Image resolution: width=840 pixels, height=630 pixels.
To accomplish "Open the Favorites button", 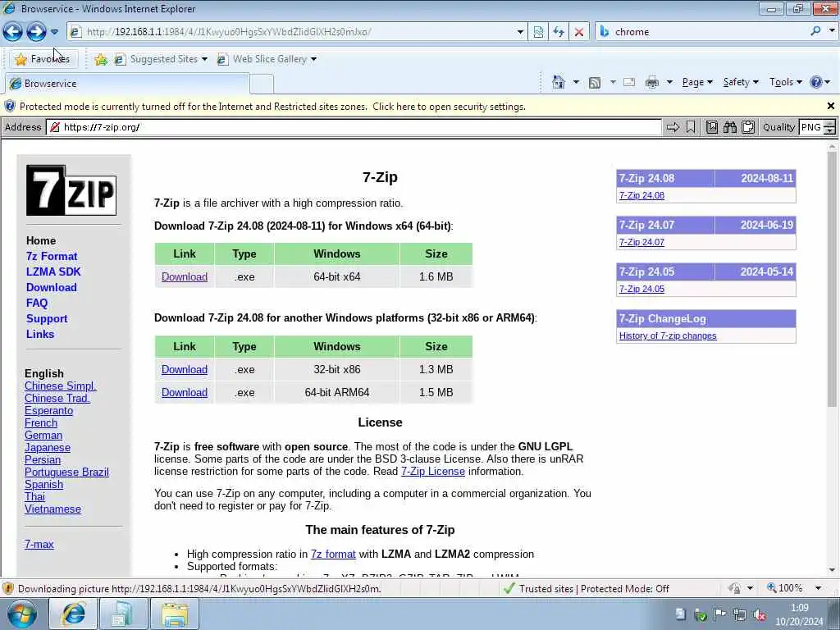I will point(43,59).
